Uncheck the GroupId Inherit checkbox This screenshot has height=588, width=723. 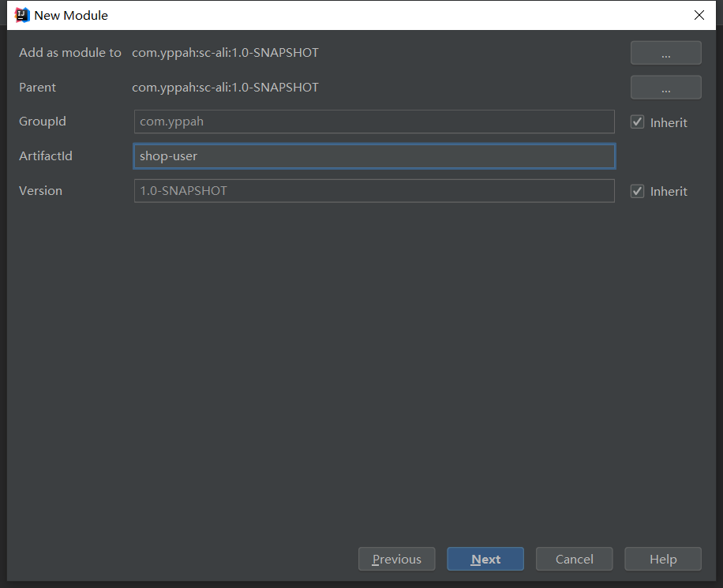click(x=637, y=122)
